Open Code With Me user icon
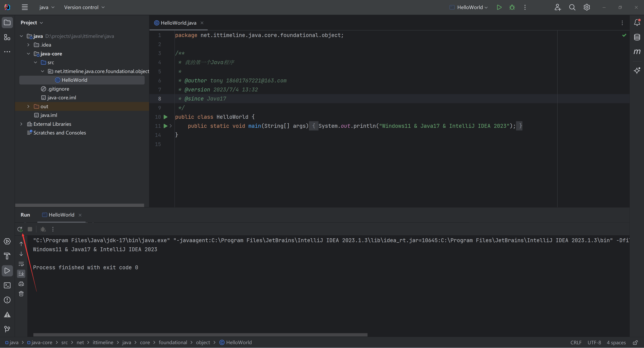The image size is (644, 348). [x=557, y=7]
